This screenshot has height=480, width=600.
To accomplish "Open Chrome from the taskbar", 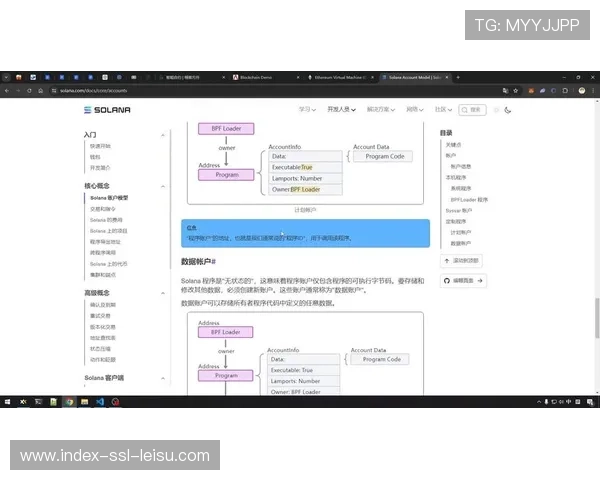I will 69,402.
